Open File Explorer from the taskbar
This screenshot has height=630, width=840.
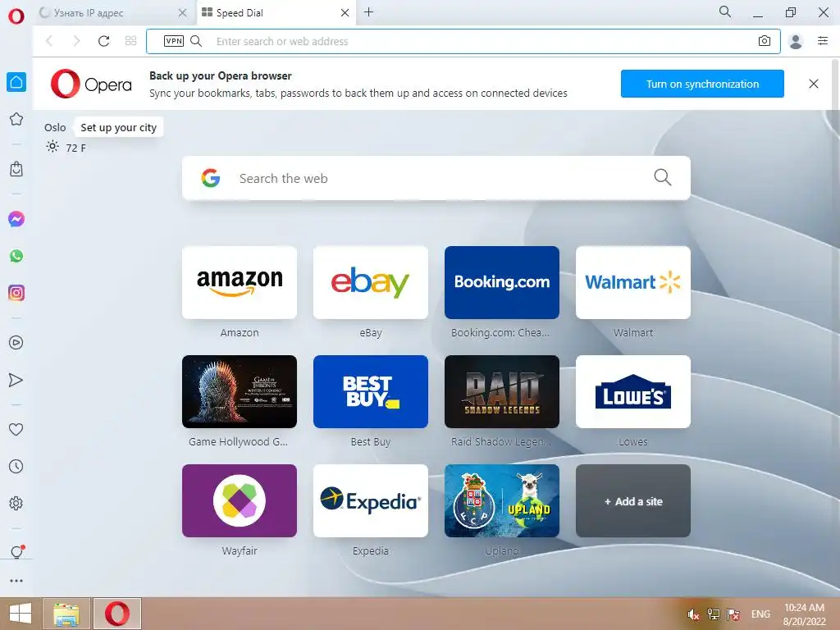pos(66,614)
